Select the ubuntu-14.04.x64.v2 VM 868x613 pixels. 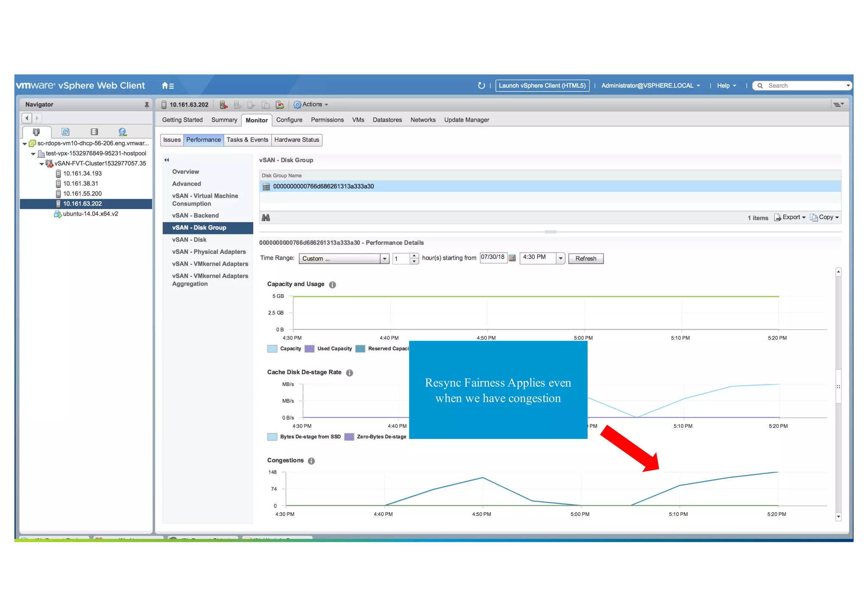[90, 214]
